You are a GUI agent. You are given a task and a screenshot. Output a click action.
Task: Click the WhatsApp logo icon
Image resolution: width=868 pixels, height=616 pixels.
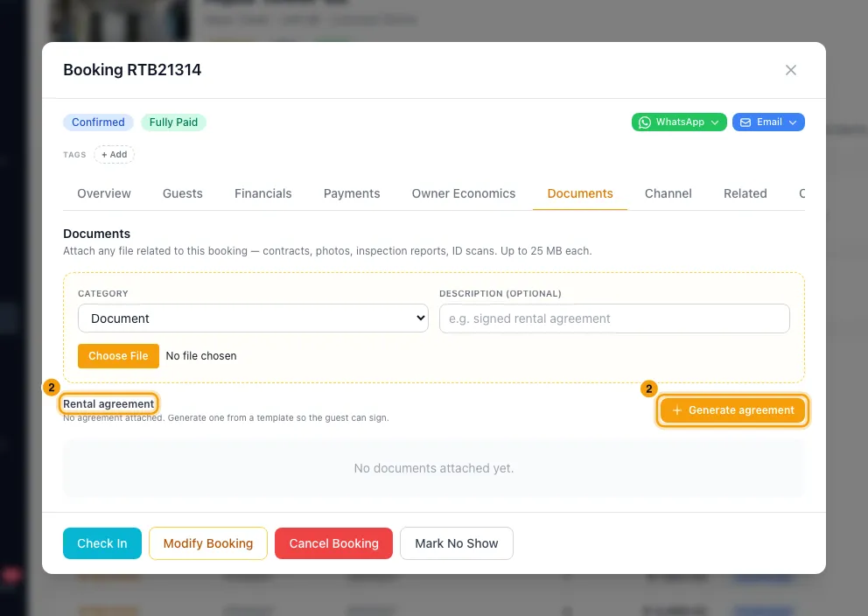(x=644, y=122)
